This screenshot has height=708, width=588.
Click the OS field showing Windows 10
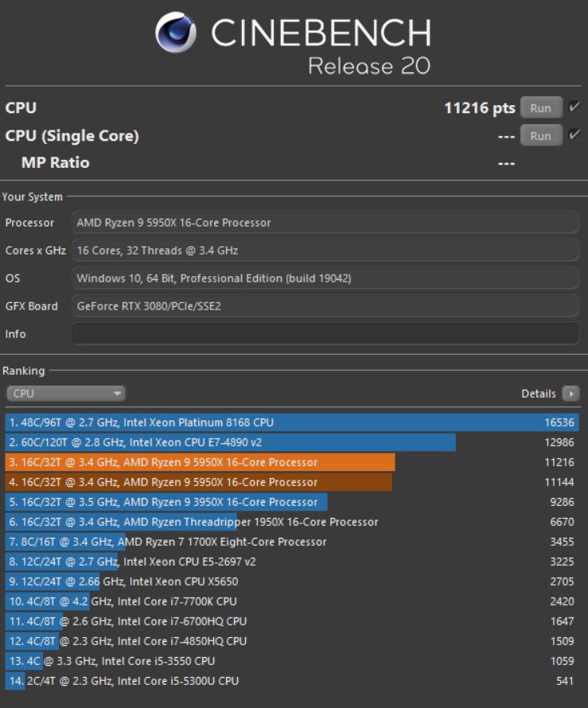(x=325, y=278)
